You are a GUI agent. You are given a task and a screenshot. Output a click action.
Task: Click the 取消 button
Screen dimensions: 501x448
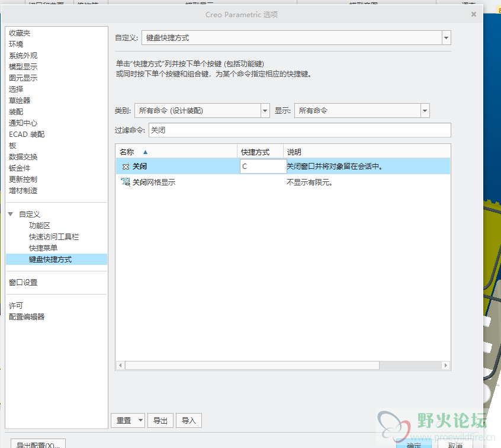[455, 444]
